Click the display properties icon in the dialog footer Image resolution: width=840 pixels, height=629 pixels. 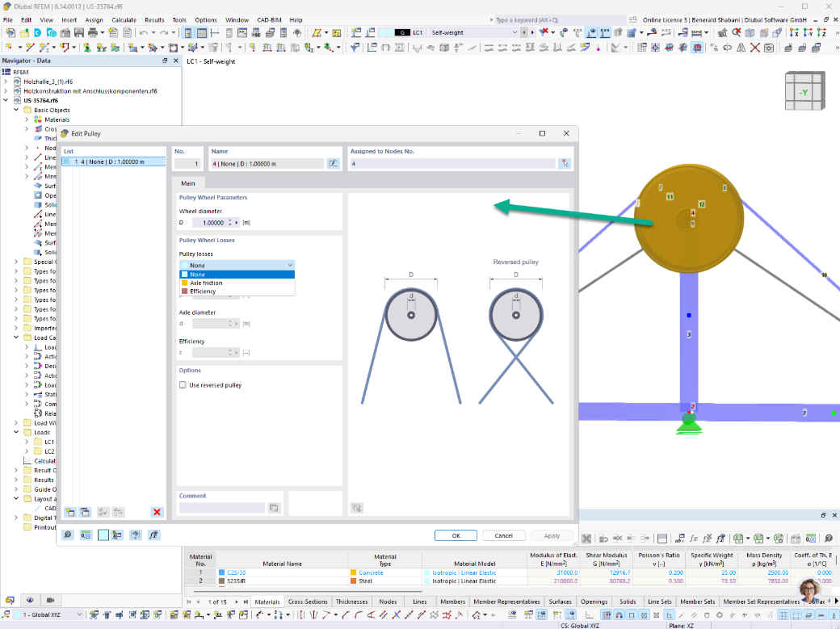pyautogui.click(x=117, y=535)
